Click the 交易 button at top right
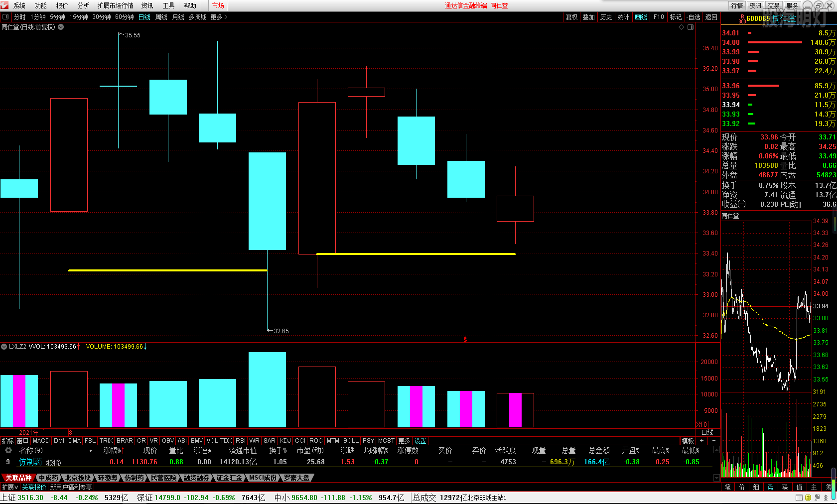Screen dimensions: 837x504 point(774,5)
